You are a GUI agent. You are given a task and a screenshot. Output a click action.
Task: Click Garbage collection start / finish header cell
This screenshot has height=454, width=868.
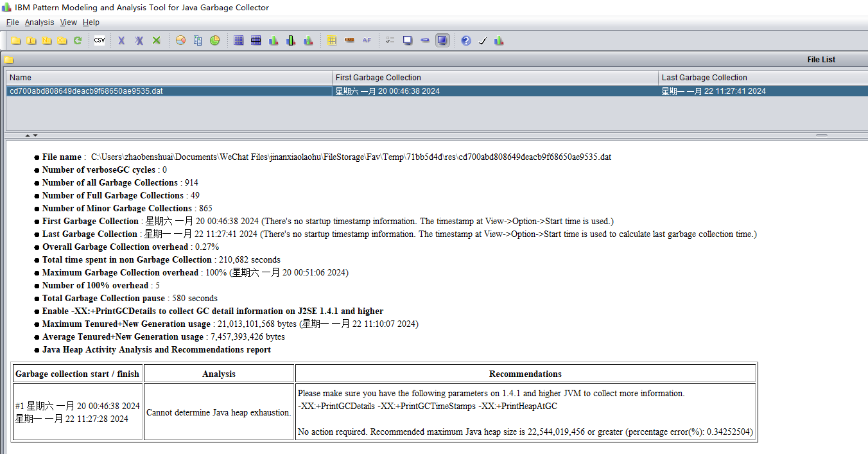click(77, 374)
